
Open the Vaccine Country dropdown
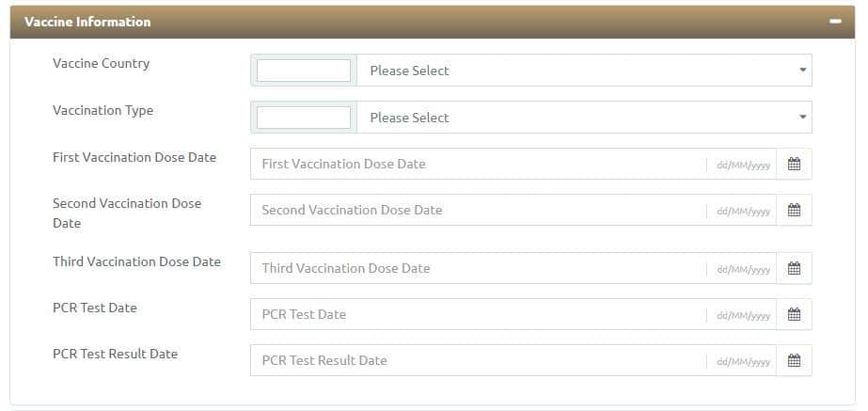point(584,71)
